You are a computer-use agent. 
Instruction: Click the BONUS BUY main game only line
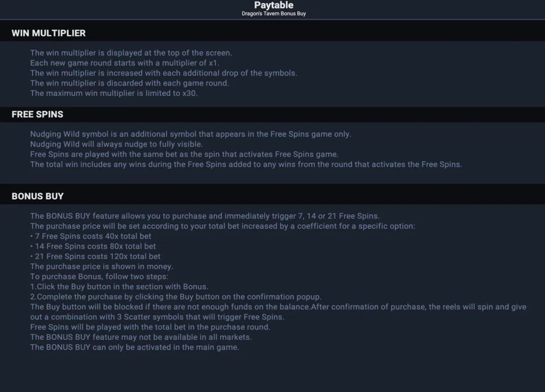tap(135, 347)
